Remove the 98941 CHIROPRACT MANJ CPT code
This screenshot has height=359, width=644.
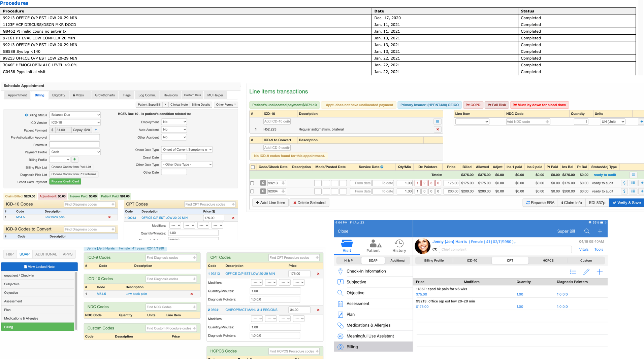tap(318, 310)
